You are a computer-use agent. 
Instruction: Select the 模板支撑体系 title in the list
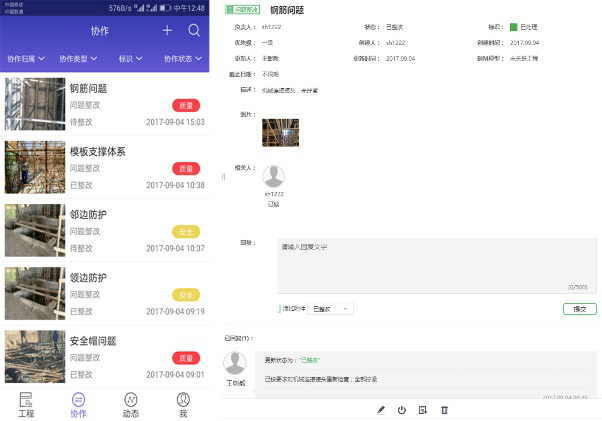(x=98, y=152)
